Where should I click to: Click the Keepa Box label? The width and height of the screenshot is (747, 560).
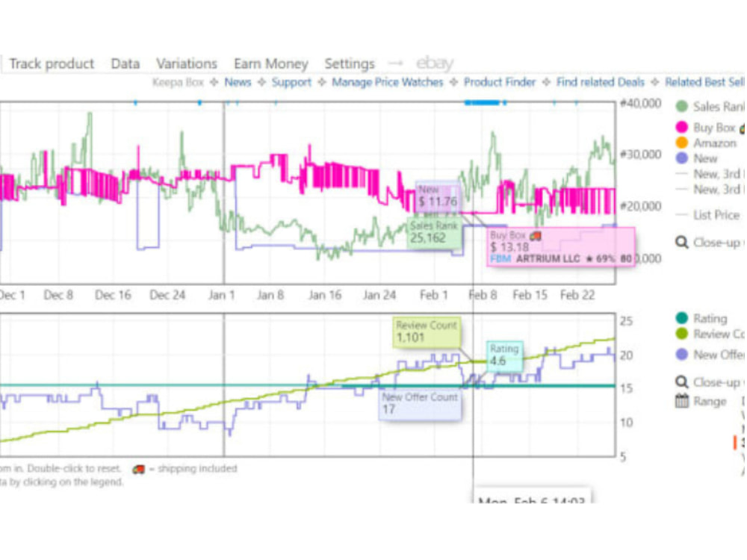pos(179,82)
